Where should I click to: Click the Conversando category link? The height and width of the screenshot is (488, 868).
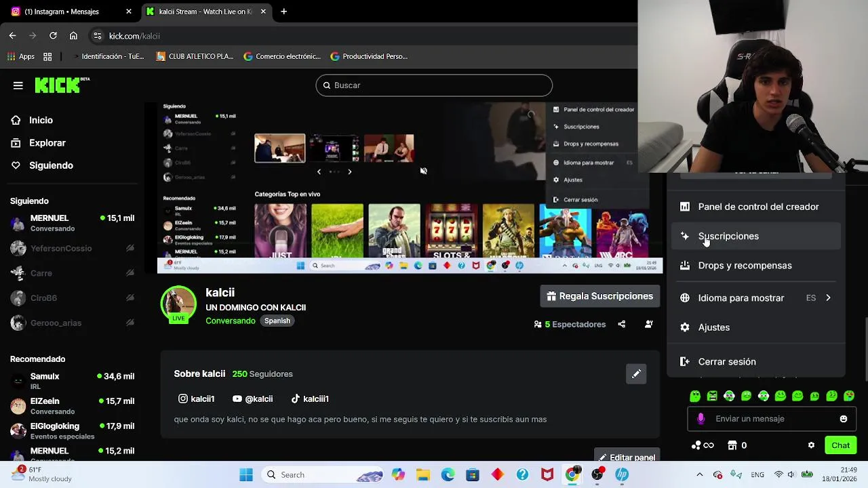pyautogui.click(x=231, y=321)
